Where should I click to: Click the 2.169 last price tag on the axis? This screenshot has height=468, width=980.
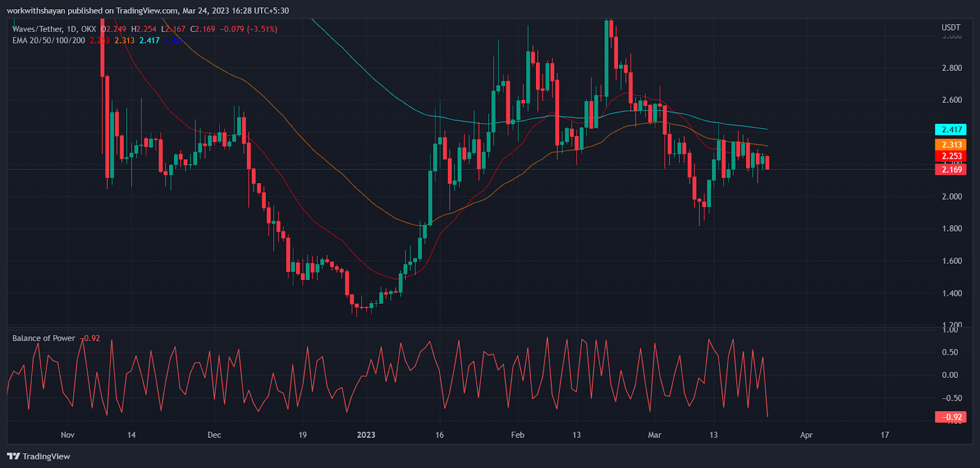point(951,170)
